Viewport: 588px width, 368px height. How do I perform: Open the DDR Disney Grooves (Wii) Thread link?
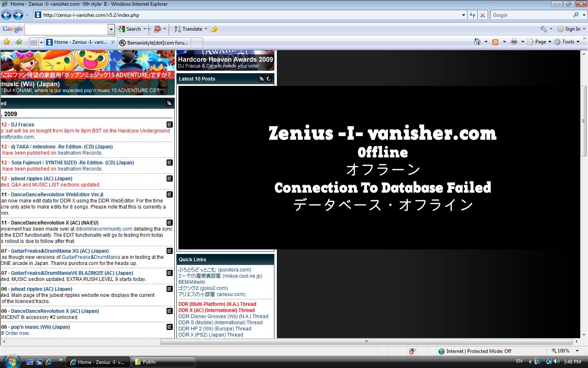pyautogui.click(x=223, y=316)
